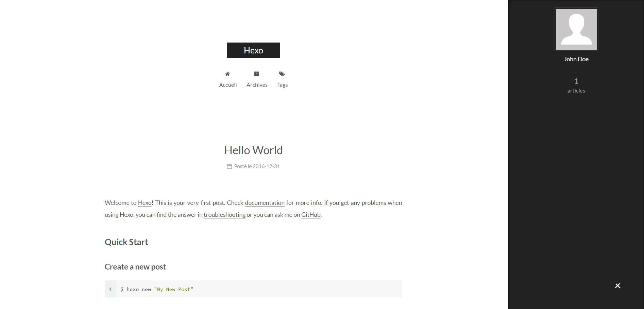
Task: Click the tags icon
Action: (282, 74)
